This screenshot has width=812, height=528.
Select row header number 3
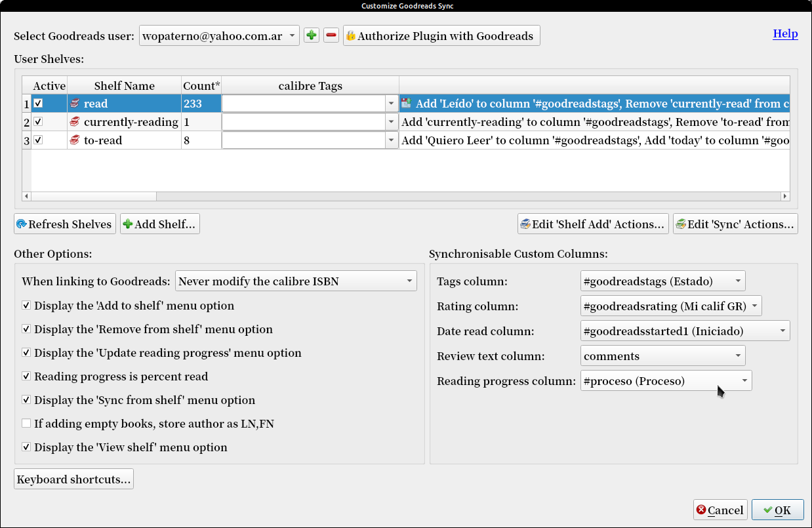[x=27, y=140]
